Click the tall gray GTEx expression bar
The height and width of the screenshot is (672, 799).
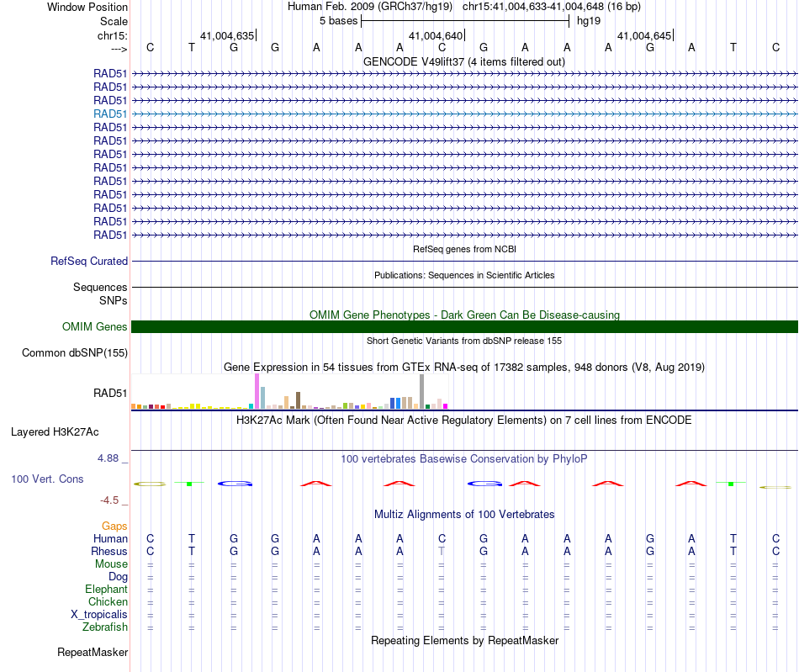click(x=422, y=391)
